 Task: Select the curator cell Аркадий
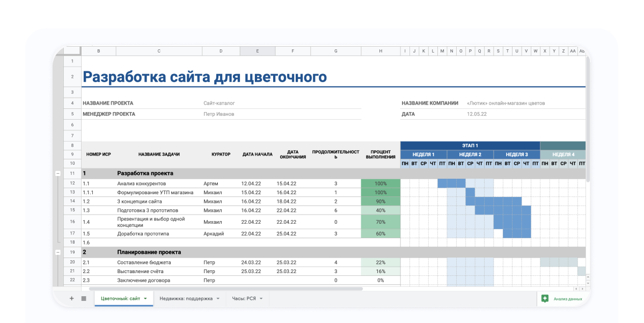(221, 234)
